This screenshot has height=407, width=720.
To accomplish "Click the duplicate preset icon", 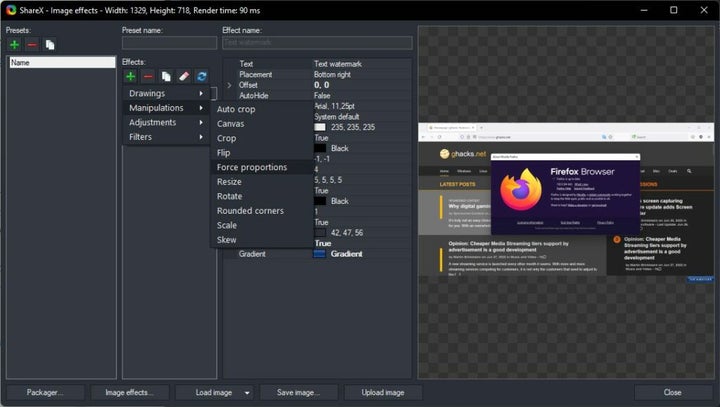I will pyautogui.click(x=50, y=44).
